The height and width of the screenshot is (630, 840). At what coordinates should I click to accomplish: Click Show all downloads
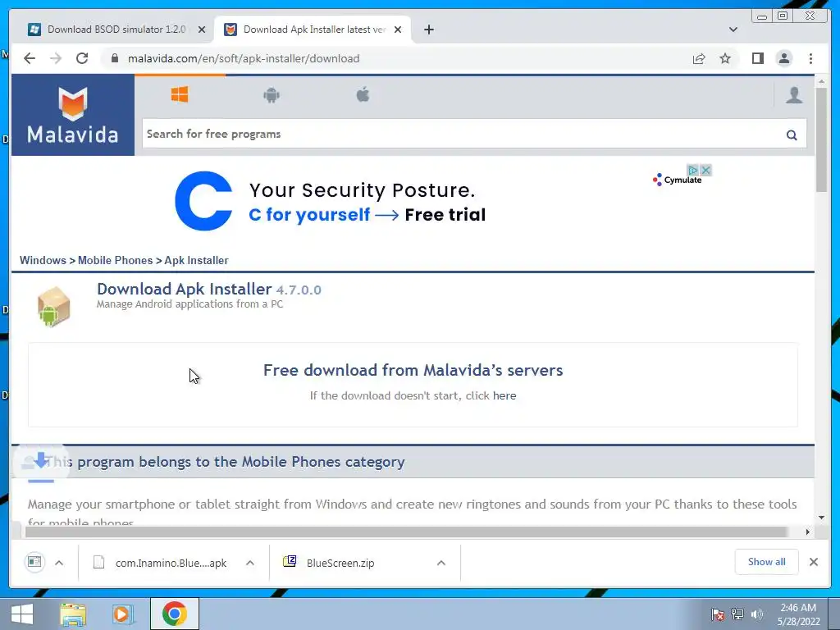(767, 562)
